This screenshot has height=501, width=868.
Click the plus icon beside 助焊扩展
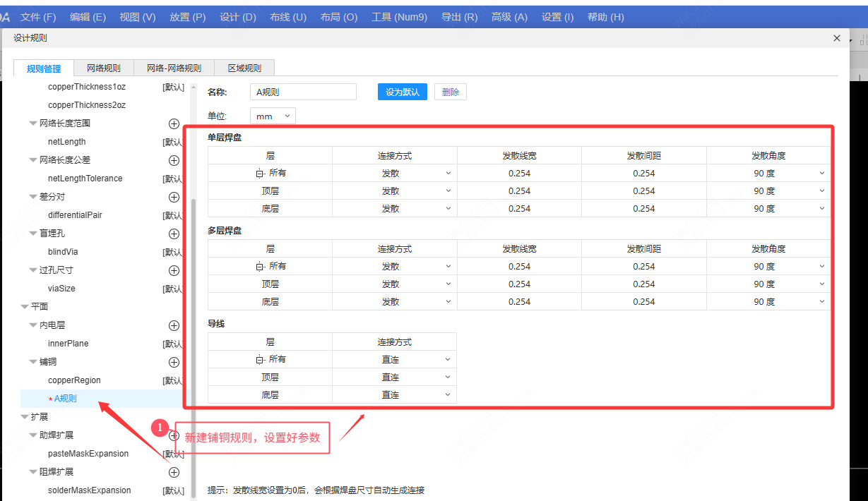[x=174, y=435]
